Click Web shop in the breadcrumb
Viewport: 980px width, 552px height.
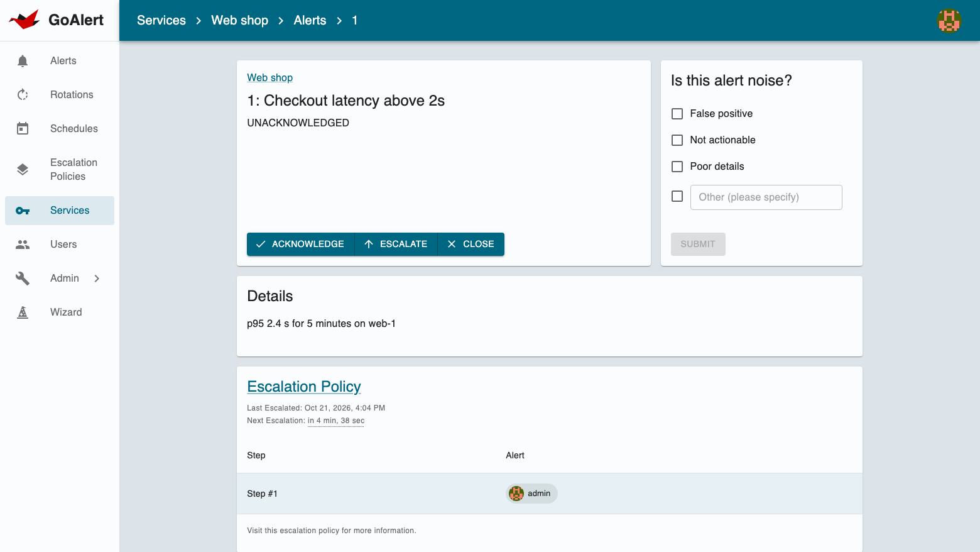pos(239,20)
